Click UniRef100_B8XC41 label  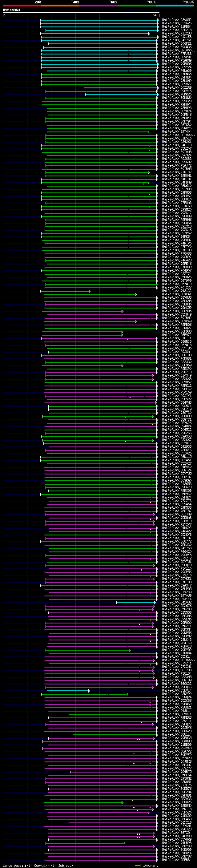click(x=177, y=294)
